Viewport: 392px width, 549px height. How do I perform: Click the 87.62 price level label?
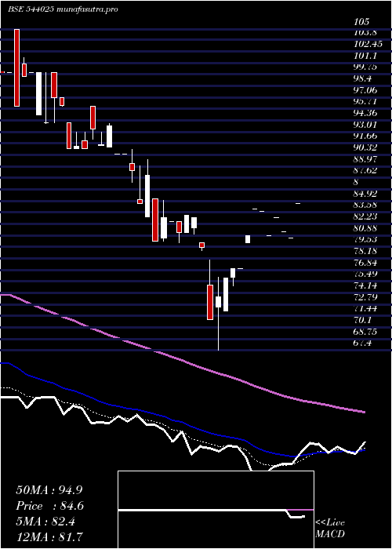pos(365,170)
